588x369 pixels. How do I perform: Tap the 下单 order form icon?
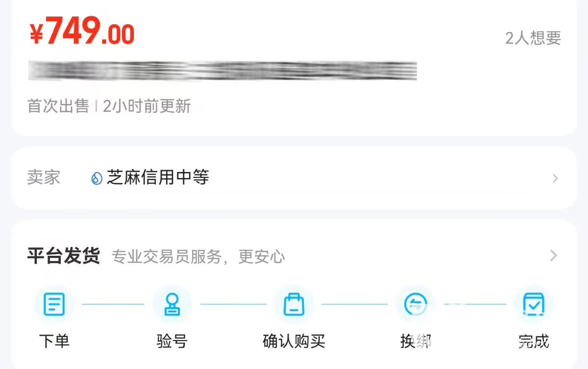coord(54,304)
